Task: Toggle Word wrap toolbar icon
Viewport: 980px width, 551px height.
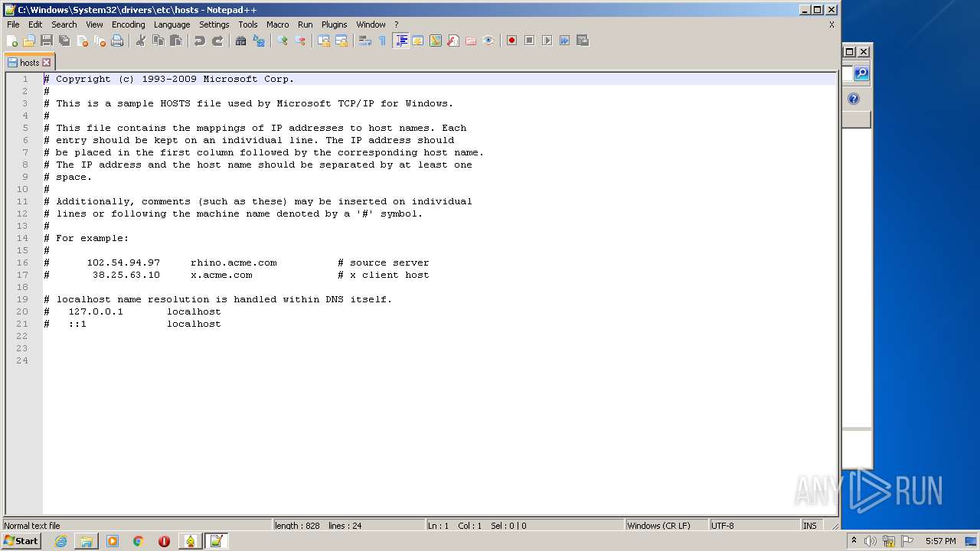Action: [365, 41]
